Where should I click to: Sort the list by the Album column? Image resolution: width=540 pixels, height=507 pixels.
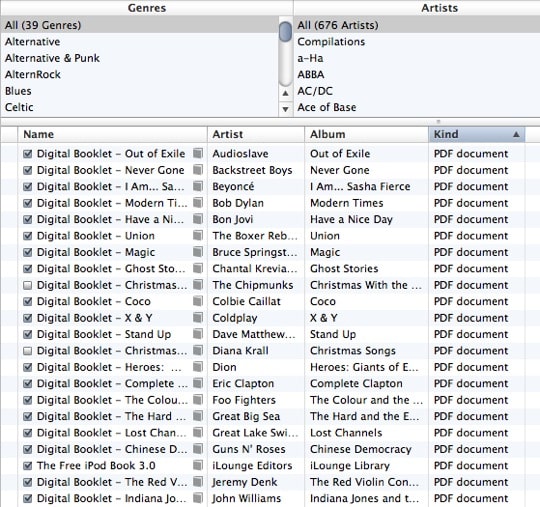pyautogui.click(x=366, y=134)
